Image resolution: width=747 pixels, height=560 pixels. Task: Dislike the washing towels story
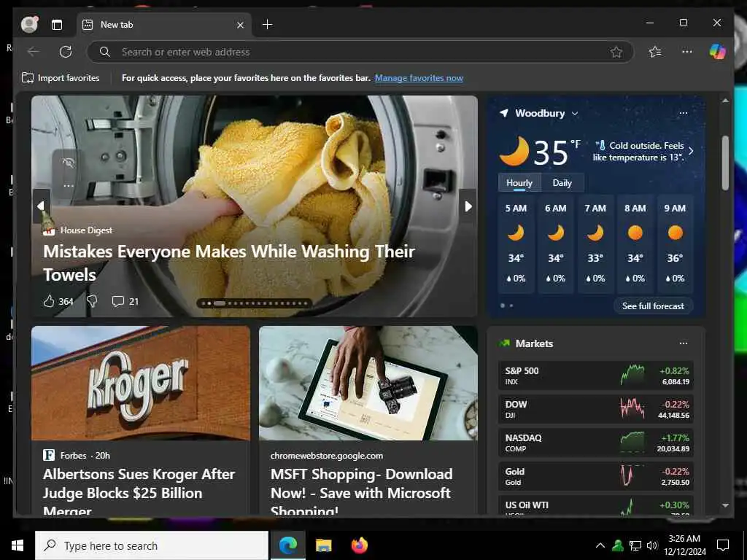[x=92, y=301]
